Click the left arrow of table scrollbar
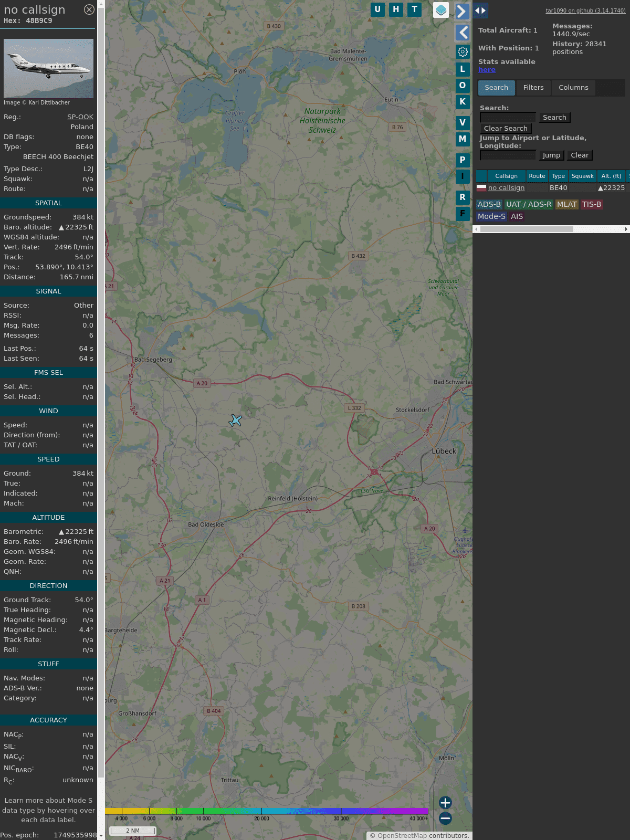 [x=476, y=229]
